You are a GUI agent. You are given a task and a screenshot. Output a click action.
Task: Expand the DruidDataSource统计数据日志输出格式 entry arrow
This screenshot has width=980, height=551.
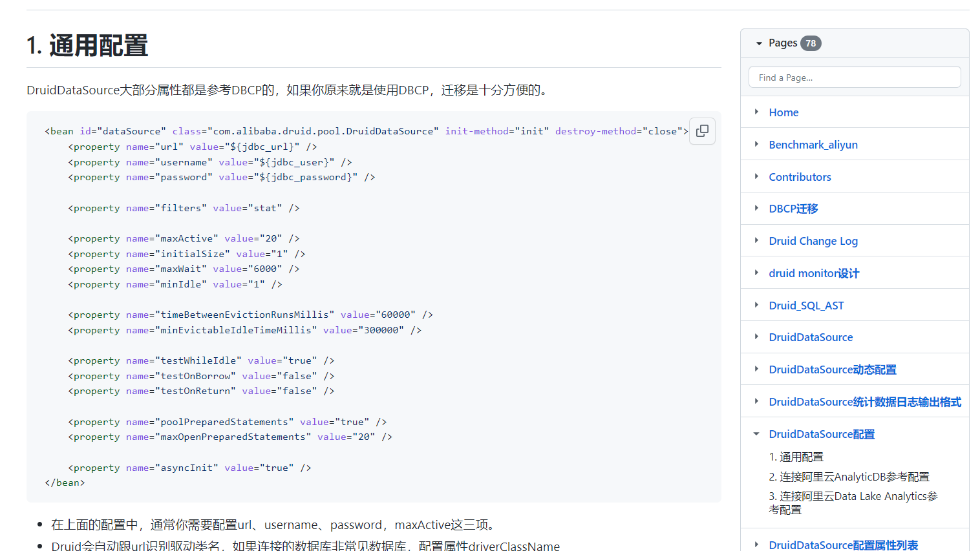click(x=756, y=401)
